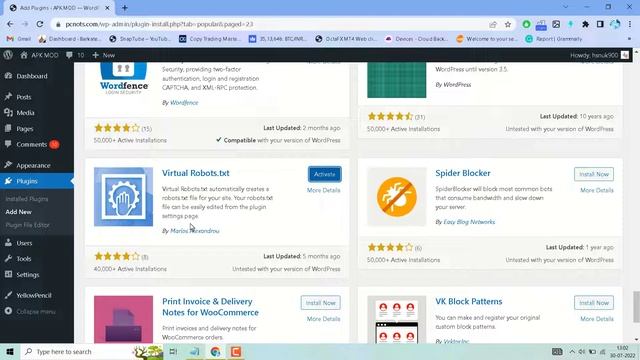Open the Copy Trading bookmark

pos(210,39)
